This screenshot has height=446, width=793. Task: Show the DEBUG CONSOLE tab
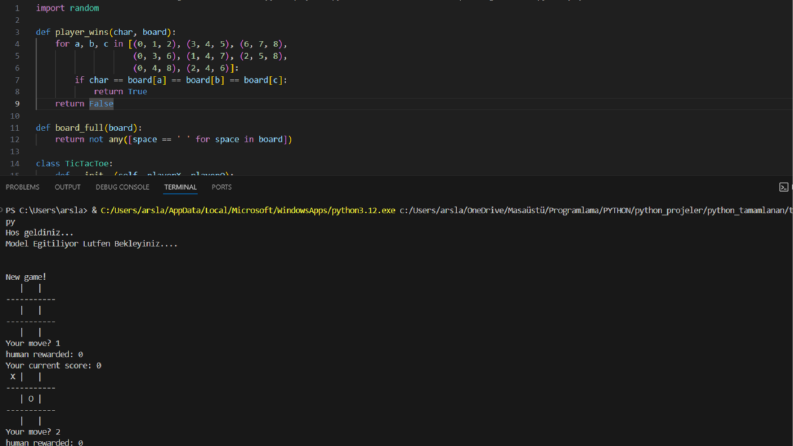coord(122,187)
